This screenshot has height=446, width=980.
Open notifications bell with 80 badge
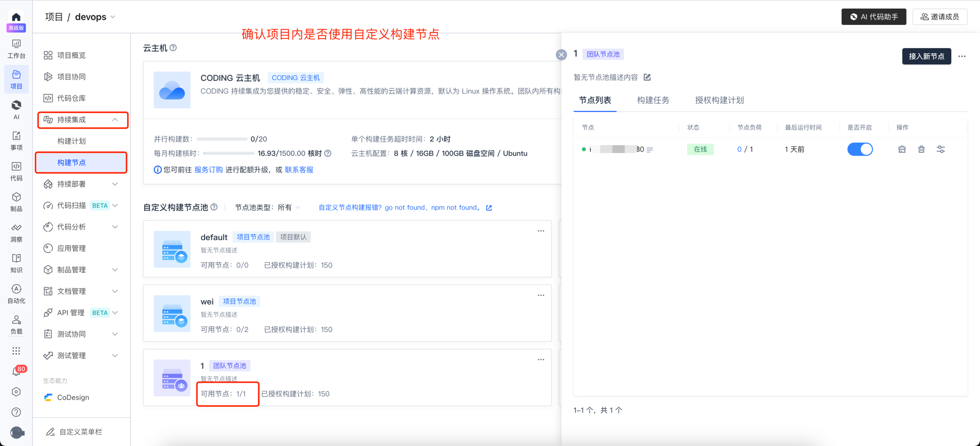16,372
